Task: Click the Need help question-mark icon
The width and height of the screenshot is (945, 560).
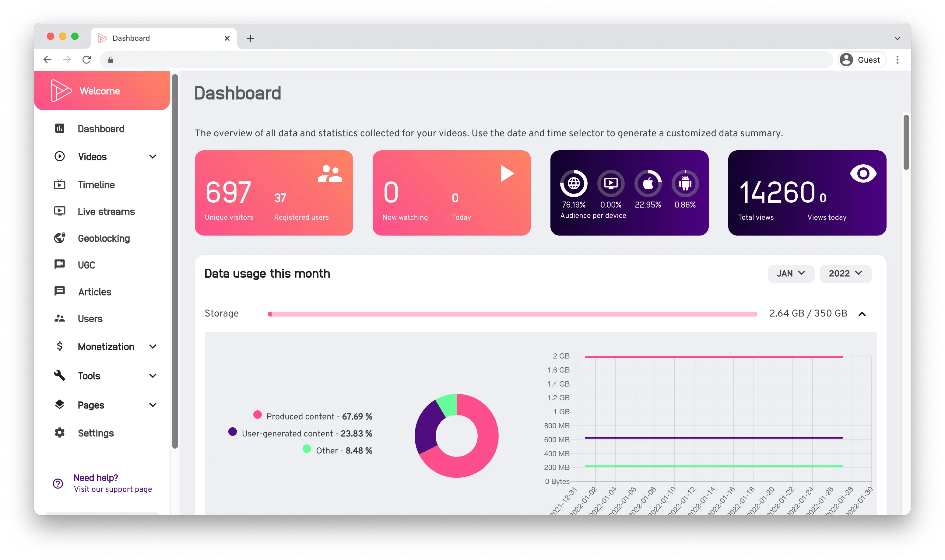Action: click(x=58, y=483)
